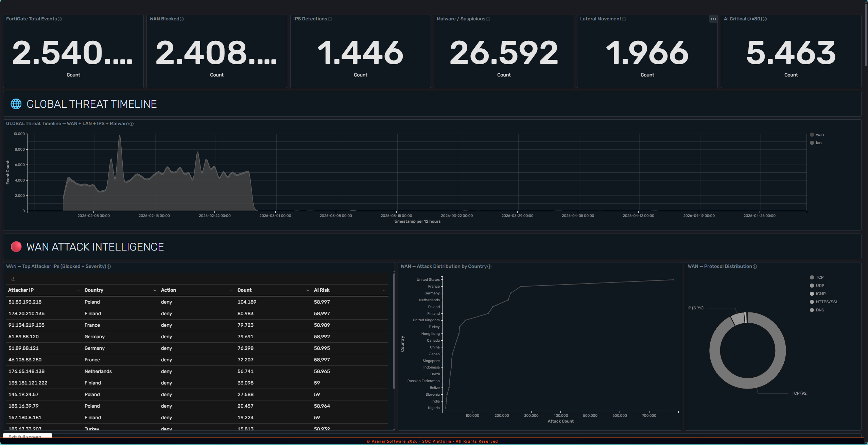868x445 pixels.
Task: Click info icon on GLOBAL Threat Timeline chart
Action: tap(132, 124)
